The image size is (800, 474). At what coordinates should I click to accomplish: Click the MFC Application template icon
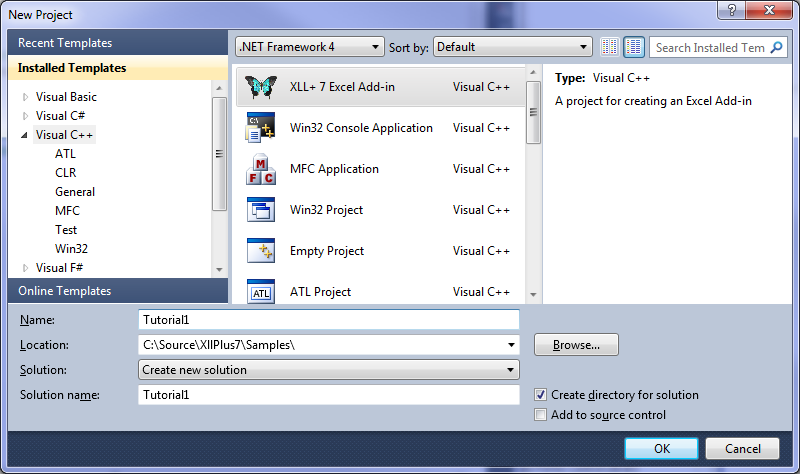pos(261,169)
